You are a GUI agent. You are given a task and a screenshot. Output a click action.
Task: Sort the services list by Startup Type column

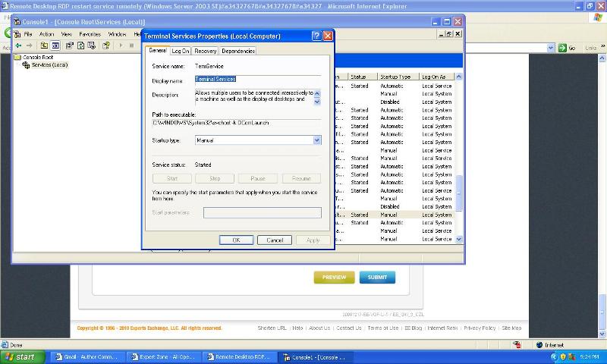tap(398, 77)
